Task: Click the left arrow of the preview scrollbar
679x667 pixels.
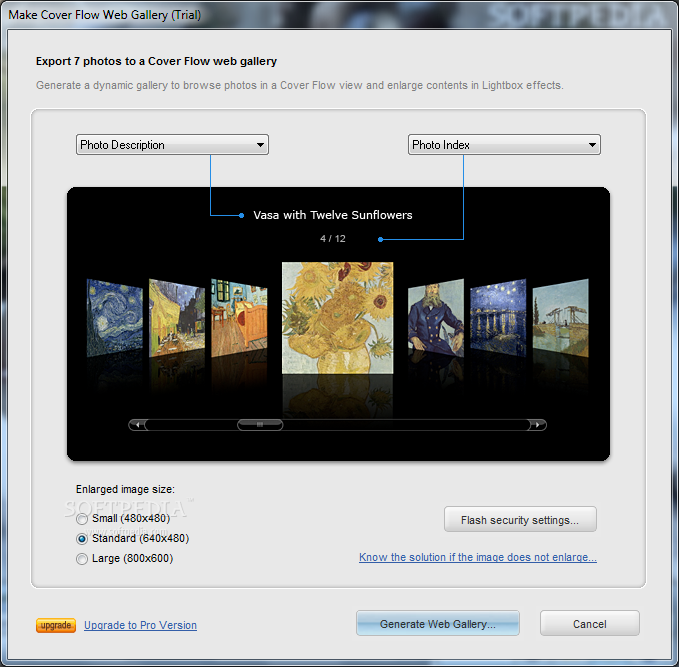Action: point(138,425)
